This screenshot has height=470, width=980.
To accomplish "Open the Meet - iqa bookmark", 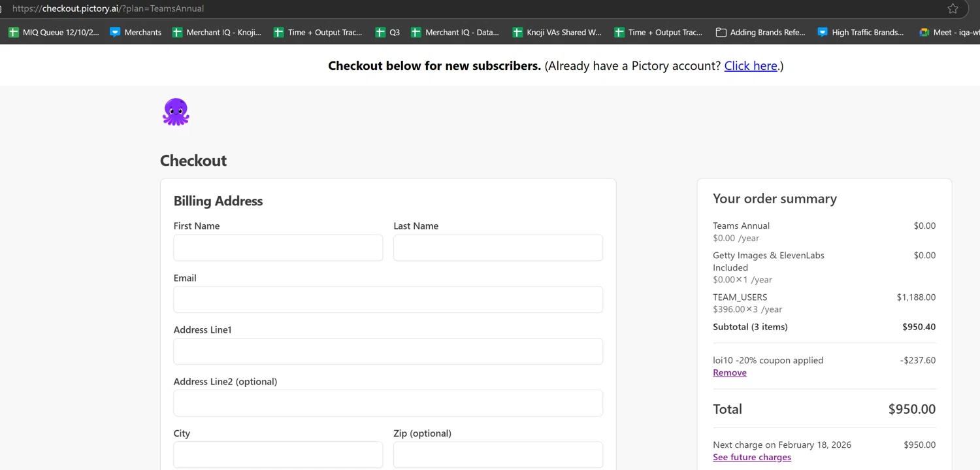I will tap(949, 32).
